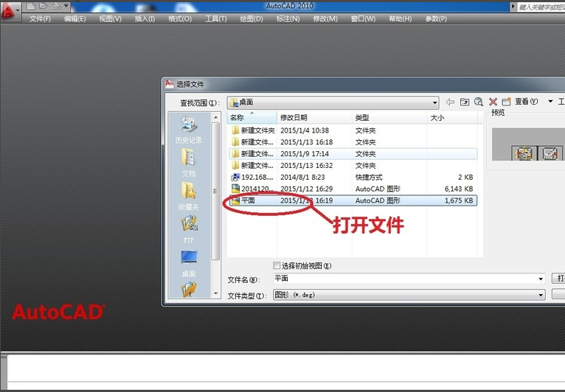Open the 修改(M) menu
Screen dimensions: 565x392
click(x=325, y=18)
